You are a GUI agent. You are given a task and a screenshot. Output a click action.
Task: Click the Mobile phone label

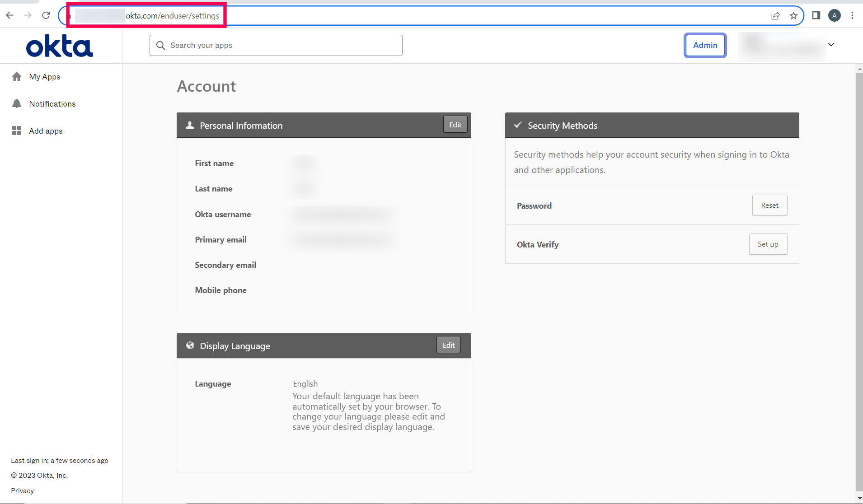pyautogui.click(x=221, y=290)
